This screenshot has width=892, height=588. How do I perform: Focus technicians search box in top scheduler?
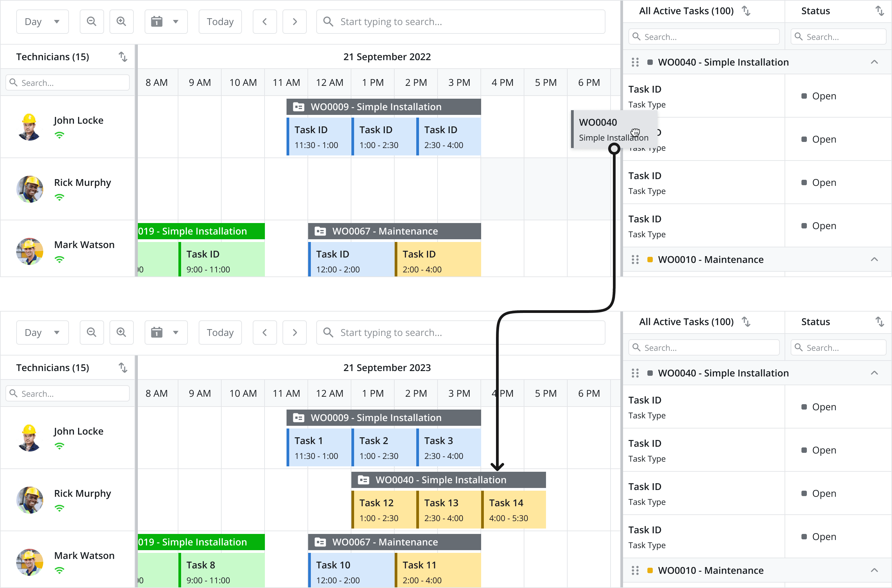[68, 82]
